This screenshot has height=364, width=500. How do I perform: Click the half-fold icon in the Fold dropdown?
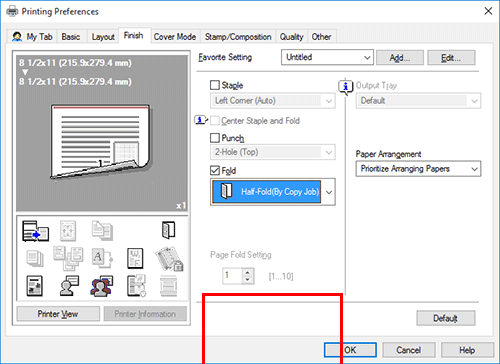[226, 191]
